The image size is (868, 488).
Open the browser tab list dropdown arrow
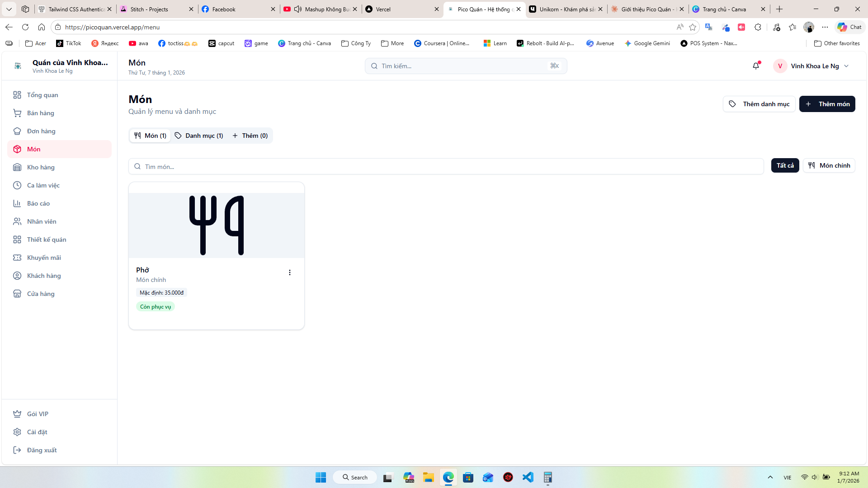click(x=9, y=9)
